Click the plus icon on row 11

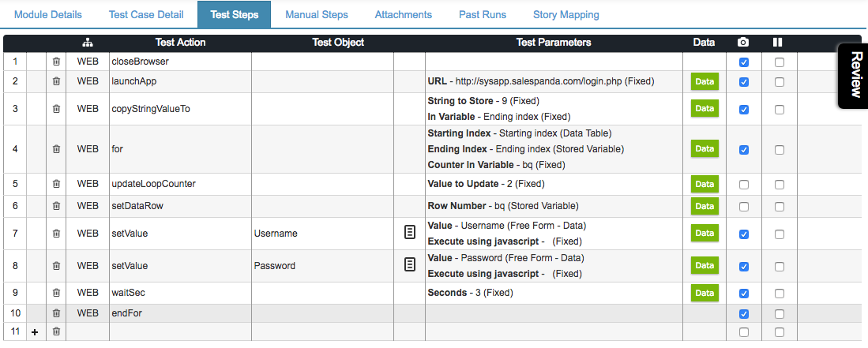click(x=36, y=332)
